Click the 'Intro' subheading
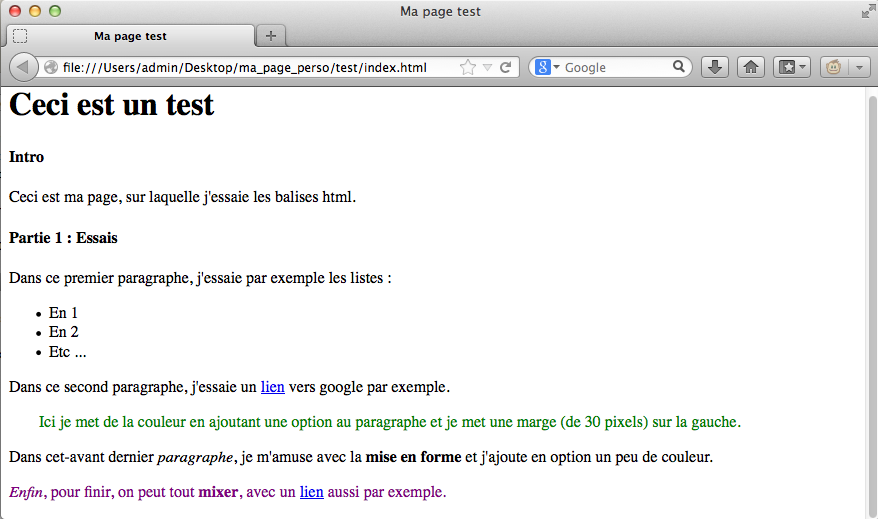 click(26, 157)
